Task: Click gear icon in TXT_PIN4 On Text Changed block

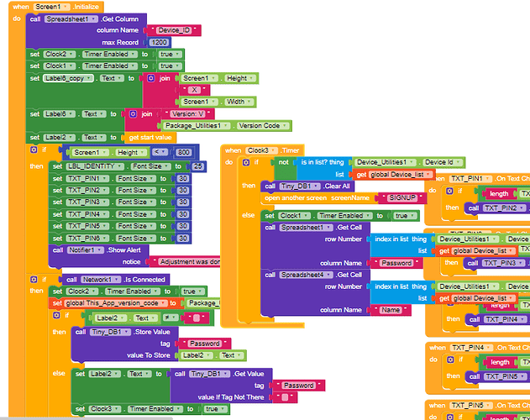Action: click(450, 360)
